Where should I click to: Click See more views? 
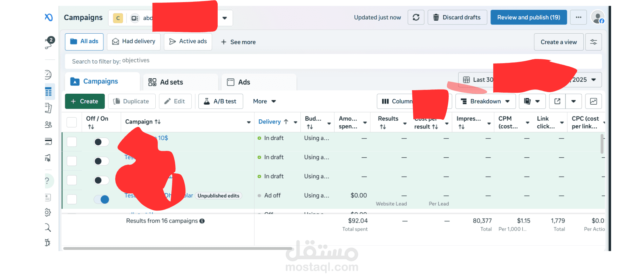tap(238, 42)
